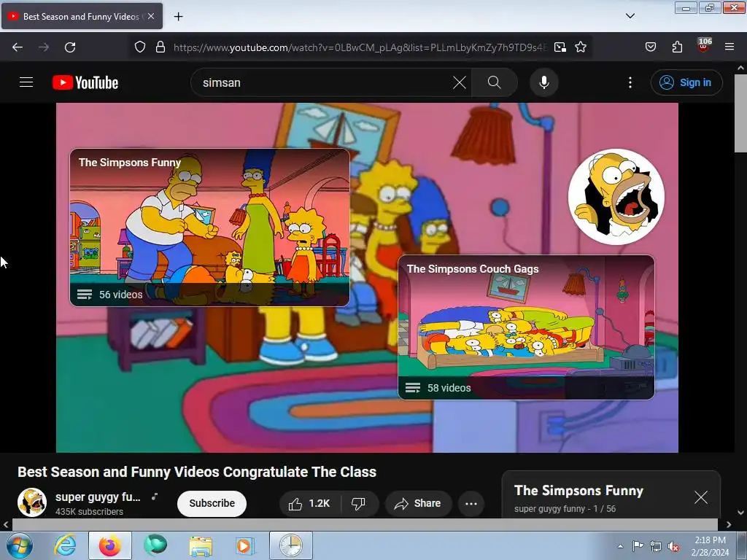
Task: Open picture-in-picture from address bar
Action: point(560,47)
